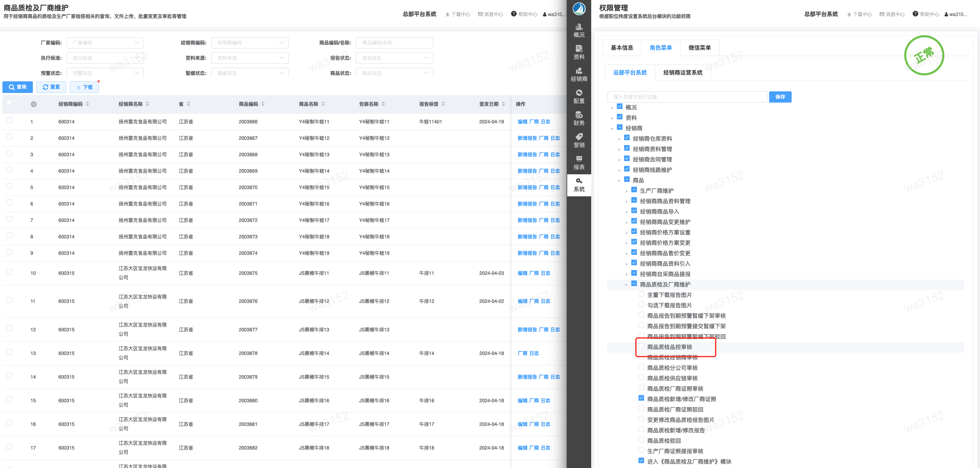Viewport: 980px width, 468px height.
Task: Click the blue 保存 button
Action: (780, 97)
